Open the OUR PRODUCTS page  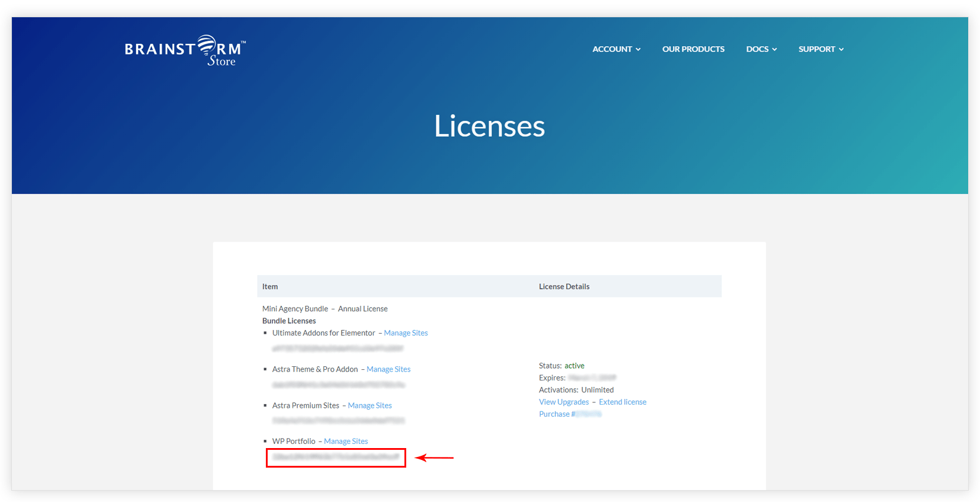click(693, 49)
